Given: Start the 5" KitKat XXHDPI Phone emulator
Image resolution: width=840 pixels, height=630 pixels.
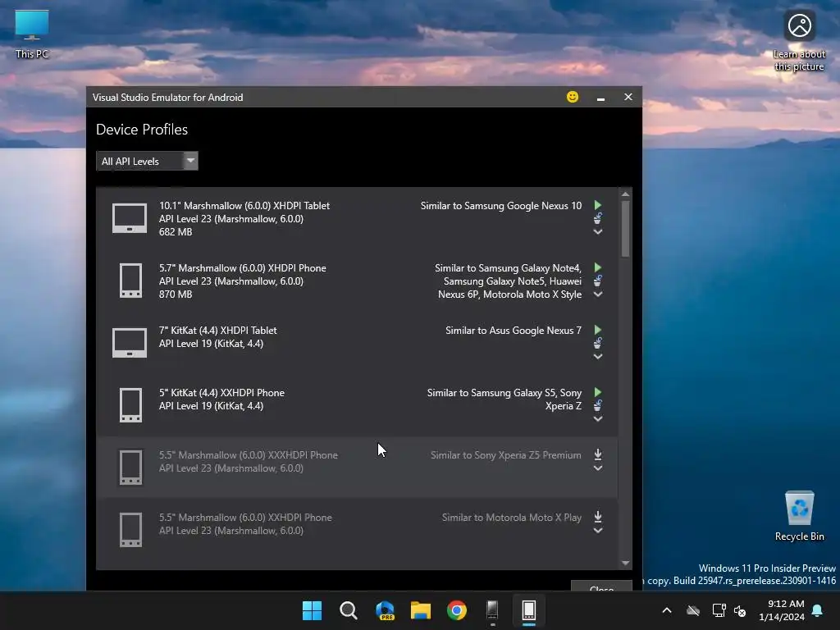Looking at the screenshot, I should click(x=598, y=392).
